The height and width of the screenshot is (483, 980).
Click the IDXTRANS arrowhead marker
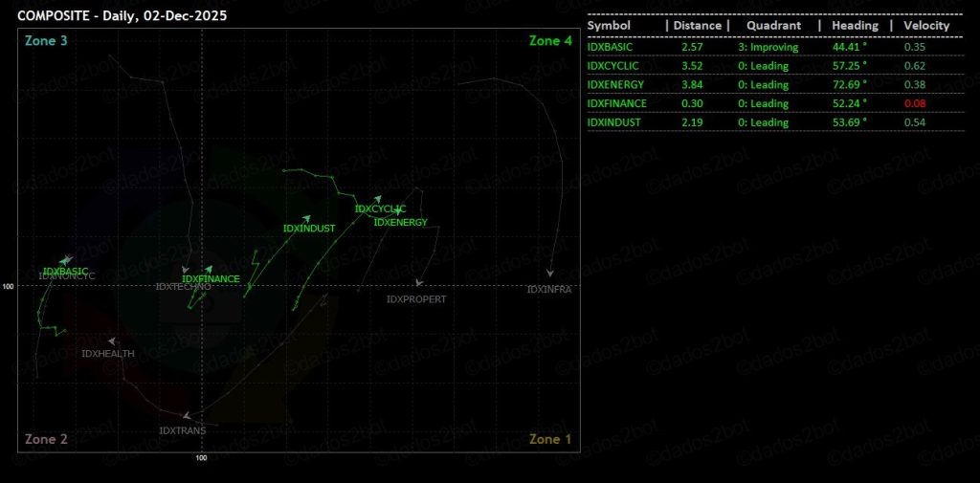coord(187,415)
